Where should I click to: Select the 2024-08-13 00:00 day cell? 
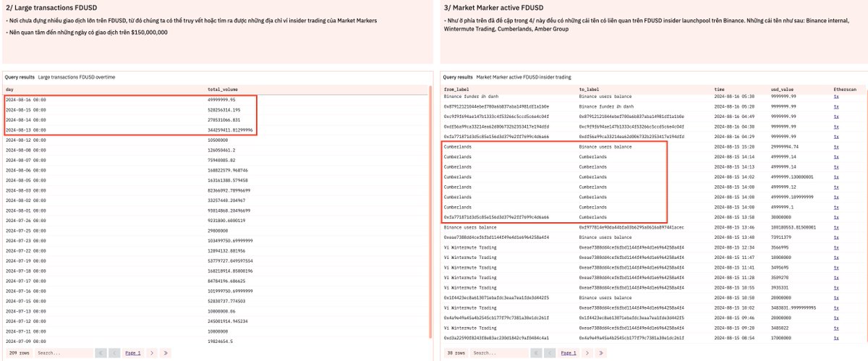pos(26,129)
